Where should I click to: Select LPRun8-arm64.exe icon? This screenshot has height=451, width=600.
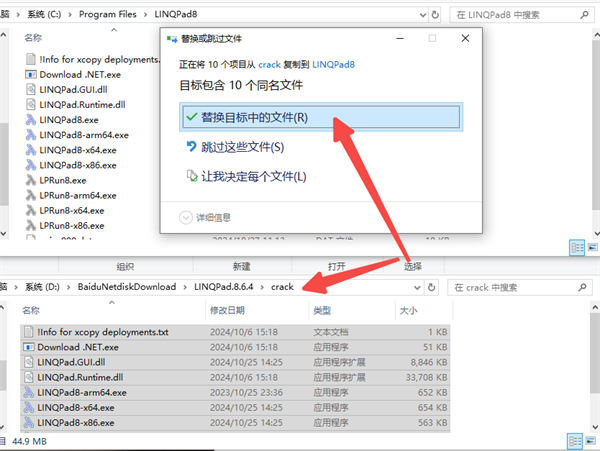tap(31, 195)
